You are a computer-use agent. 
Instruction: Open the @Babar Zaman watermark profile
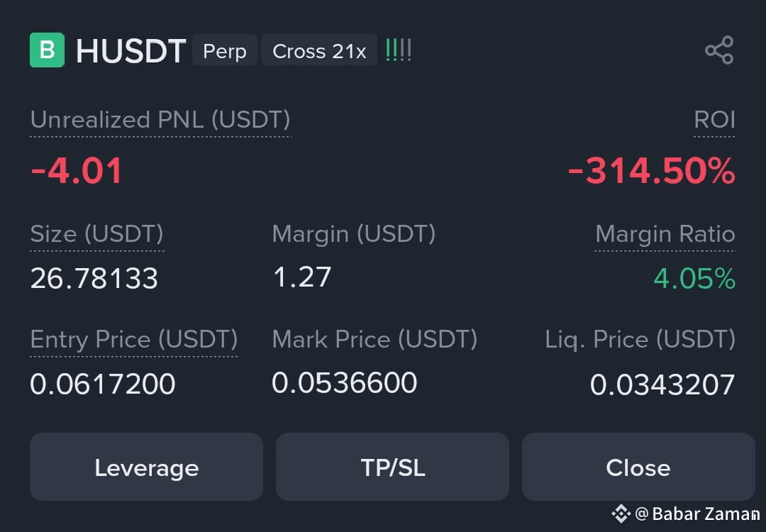click(697, 514)
